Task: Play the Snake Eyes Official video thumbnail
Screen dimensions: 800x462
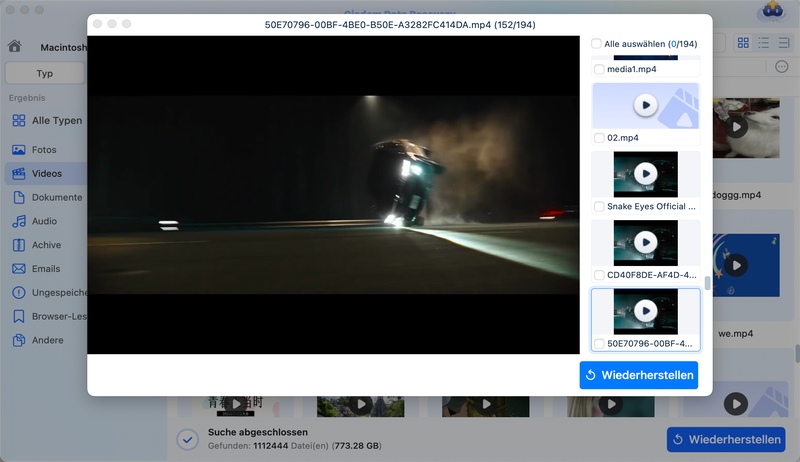Action: 645,174
